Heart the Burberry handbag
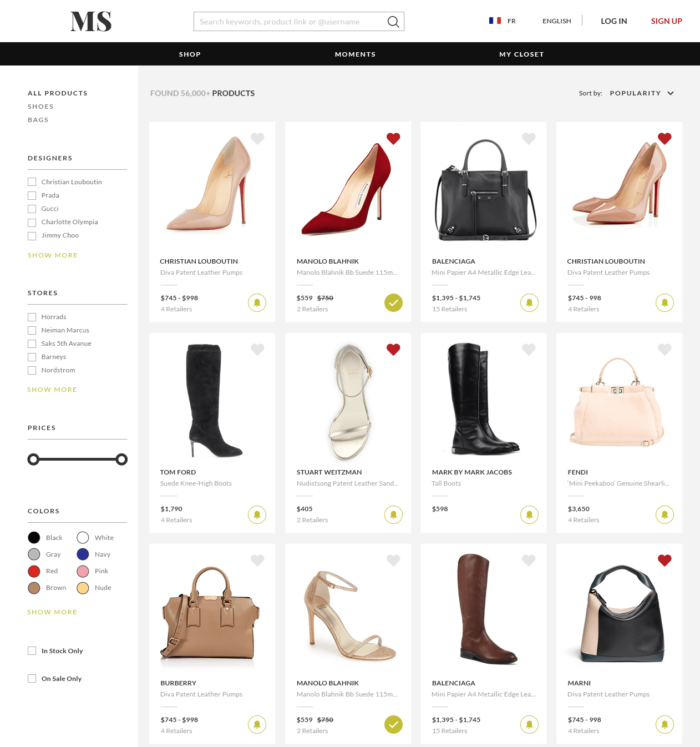The image size is (700, 747). [x=257, y=561]
